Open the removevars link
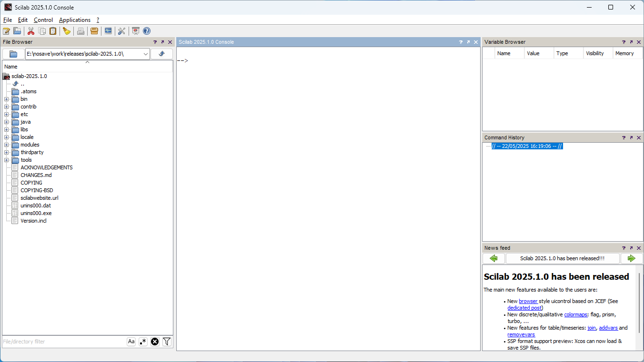This screenshot has width=644, height=362. coord(521,334)
